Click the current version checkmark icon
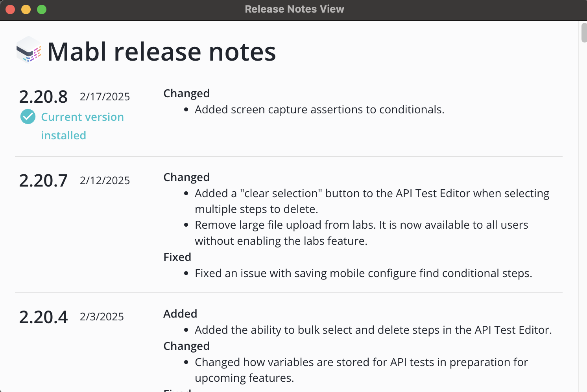The width and height of the screenshot is (587, 392). tap(28, 116)
